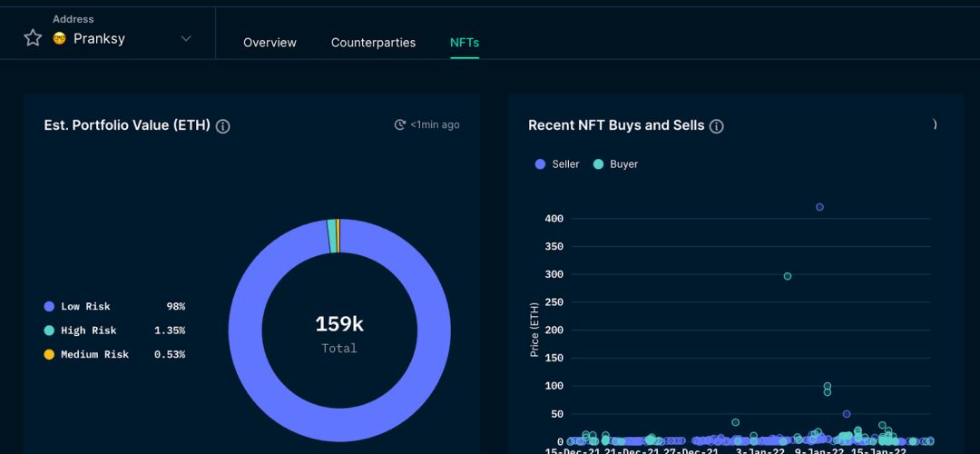The width and height of the screenshot is (980, 454).
Task: Click the Pranksy address name
Action: [99, 38]
